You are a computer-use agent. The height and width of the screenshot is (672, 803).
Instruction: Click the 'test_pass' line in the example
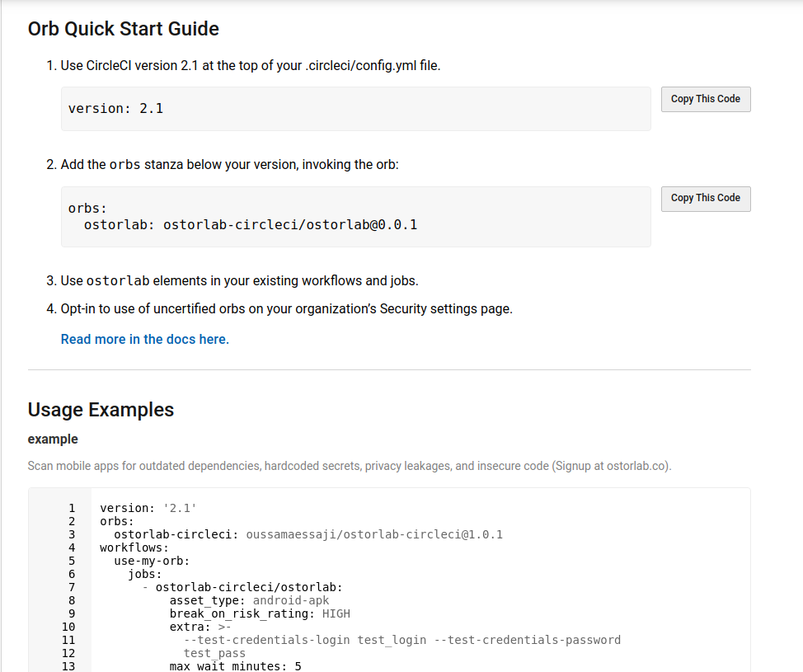(214, 654)
